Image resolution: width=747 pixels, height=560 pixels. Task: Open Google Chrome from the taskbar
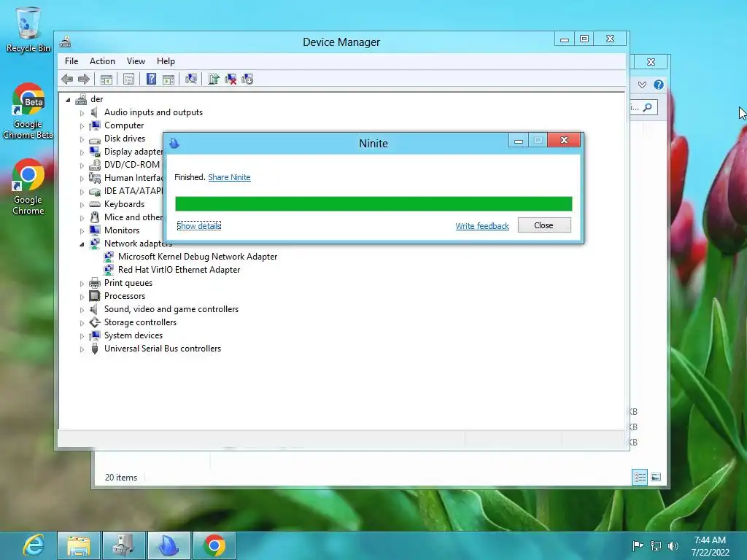click(214, 545)
